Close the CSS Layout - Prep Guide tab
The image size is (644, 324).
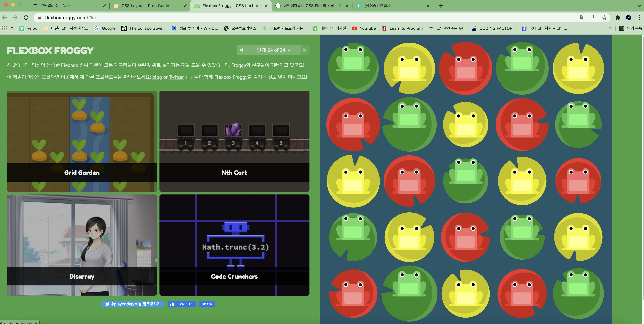point(185,5)
